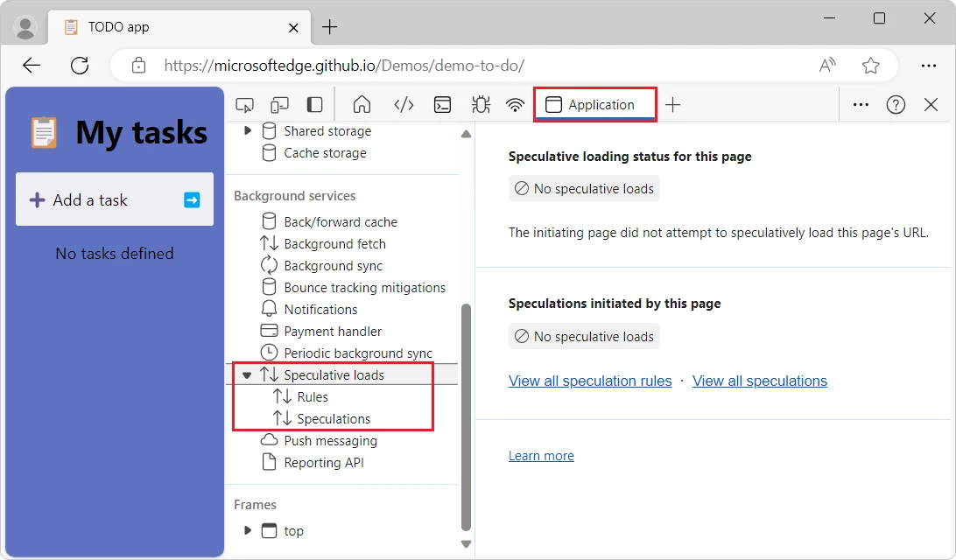Screen dimensions: 956x560
Task: Close the TODO app tab
Action: 293,27
